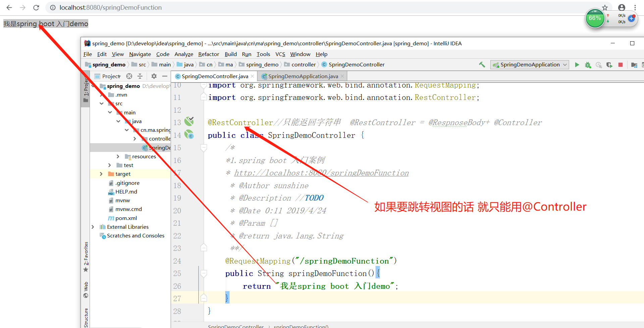Toggle fold marker at line 27
Image resolution: width=644 pixels, height=328 pixels.
(x=204, y=297)
